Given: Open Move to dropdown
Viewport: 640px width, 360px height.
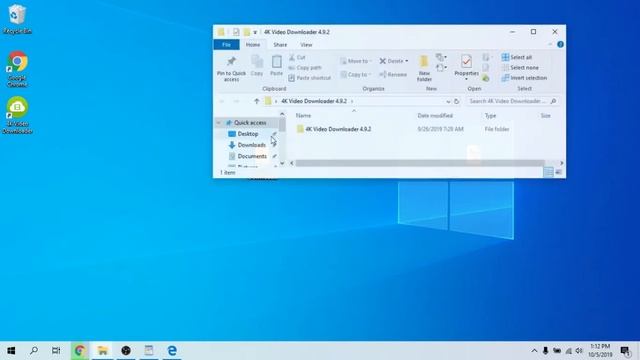Looking at the screenshot, I should [356, 61].
